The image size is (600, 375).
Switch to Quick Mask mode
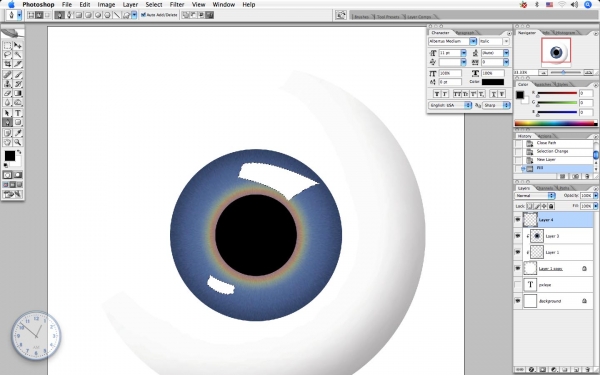[x=18, y=175]
